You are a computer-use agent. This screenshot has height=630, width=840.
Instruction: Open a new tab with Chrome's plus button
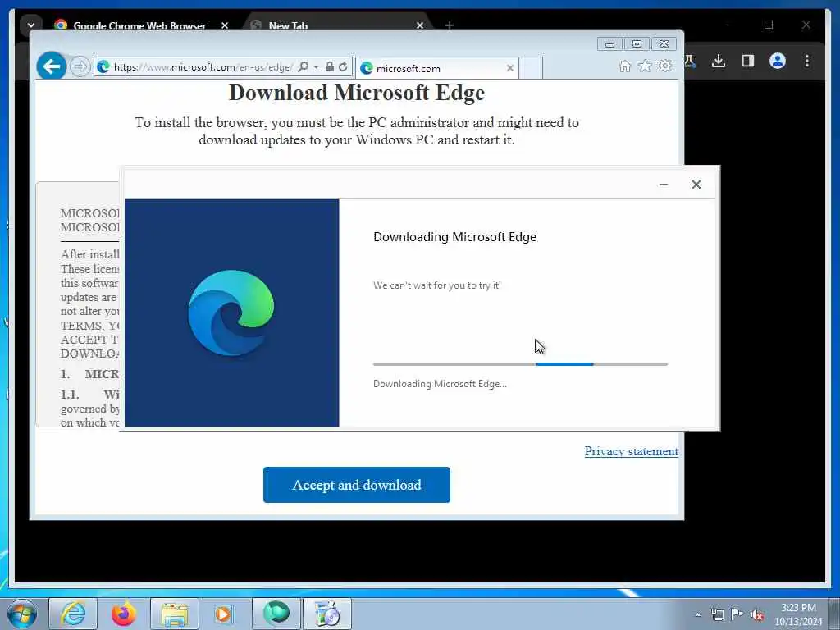pos(450,25)
